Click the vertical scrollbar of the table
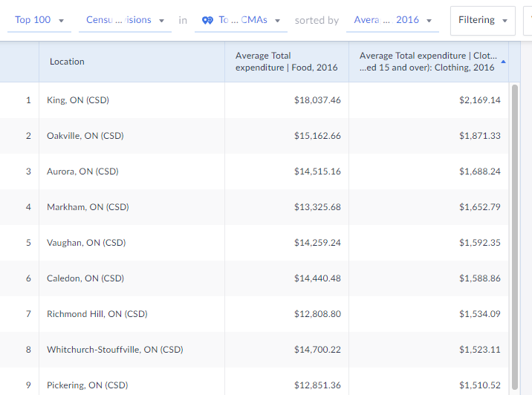 click(x=514, y=223)
